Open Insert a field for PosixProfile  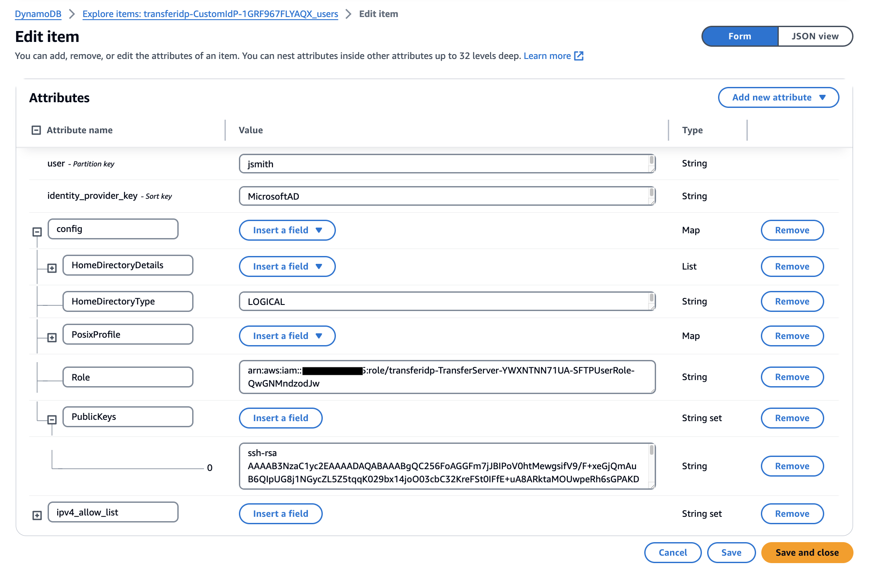point(287,336)
